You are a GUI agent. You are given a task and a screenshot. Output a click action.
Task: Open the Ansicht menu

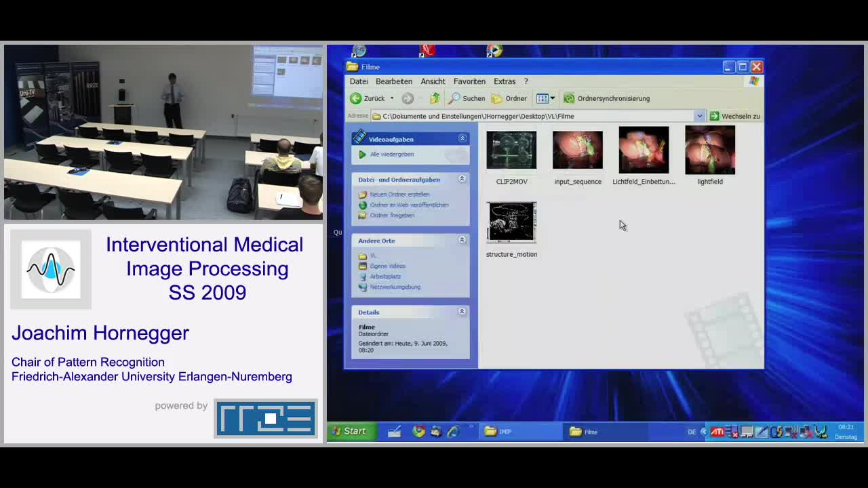[433, 81]
